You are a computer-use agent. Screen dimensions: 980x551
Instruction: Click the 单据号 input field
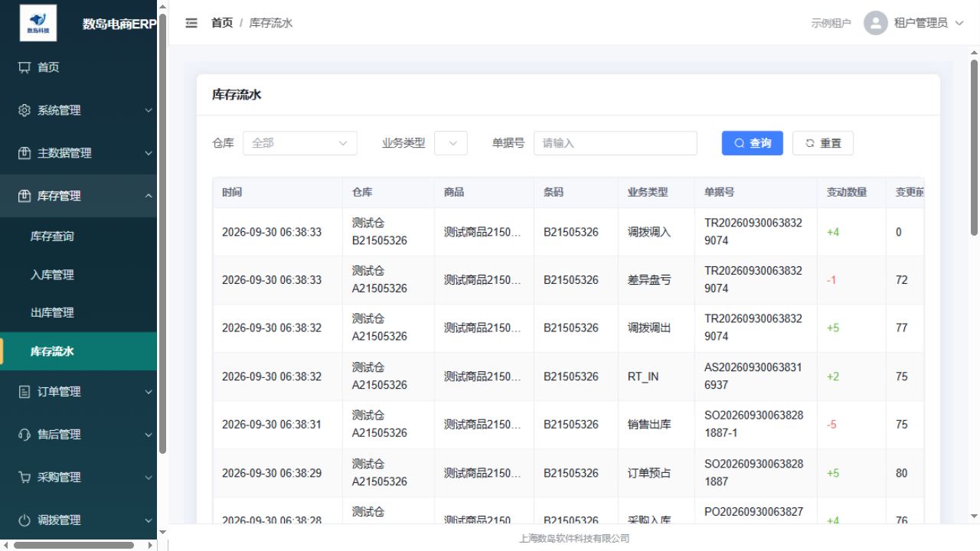[616, 143]
